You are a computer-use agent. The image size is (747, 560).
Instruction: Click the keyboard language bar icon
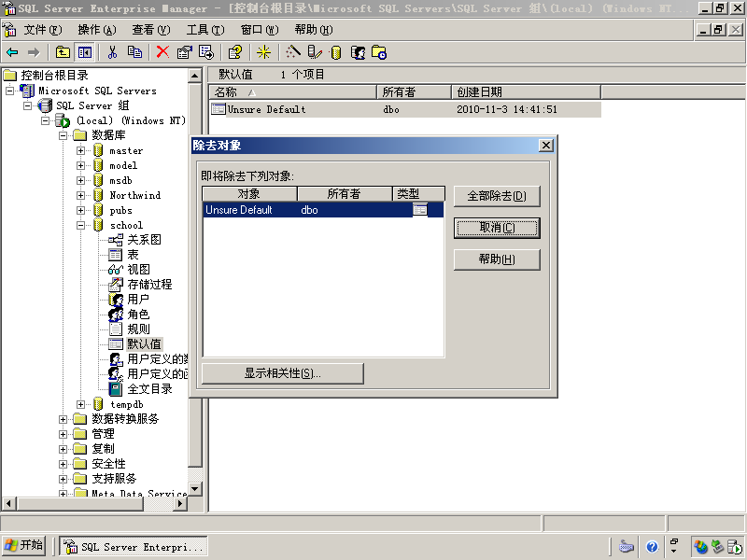626,547
